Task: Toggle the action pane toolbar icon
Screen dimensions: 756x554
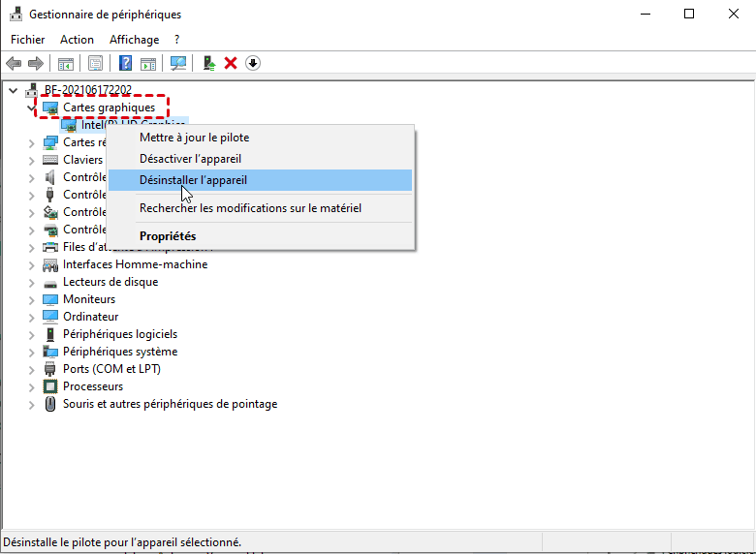Action: click(x=148, y=63)
